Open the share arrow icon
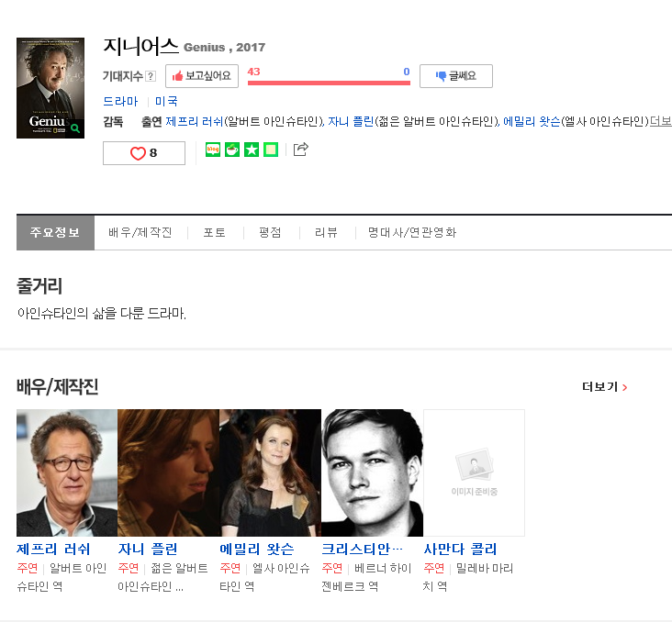Viewport: 672px width, 622px height. (300, 150)
